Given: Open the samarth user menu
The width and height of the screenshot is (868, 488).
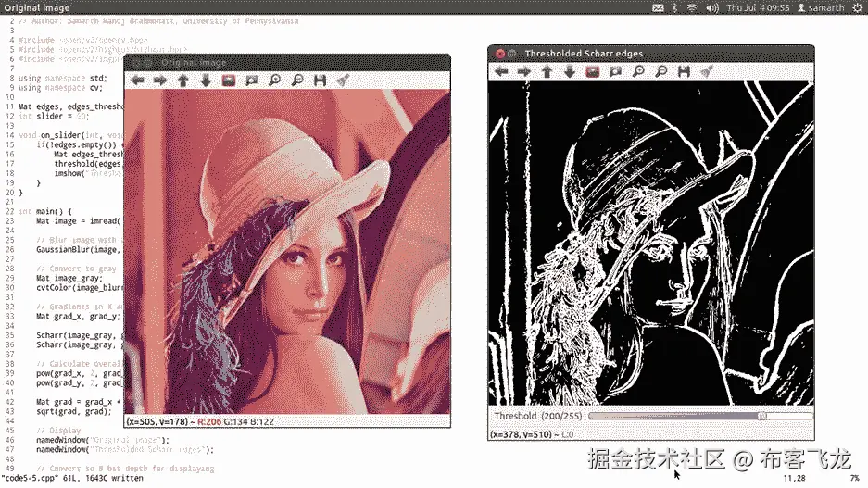Looking at the screenshot, I should (821, 7).
